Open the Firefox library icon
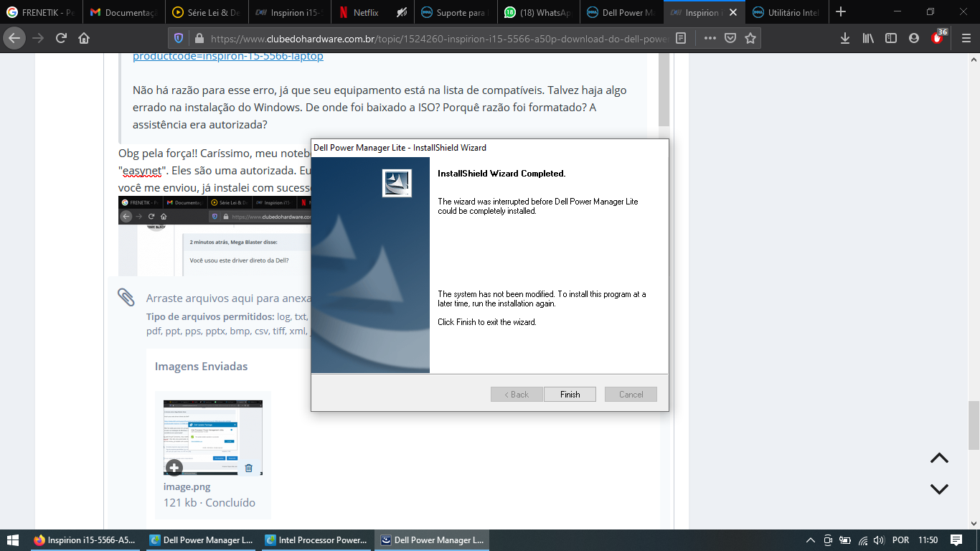The image size is (980, 551). 868,38
